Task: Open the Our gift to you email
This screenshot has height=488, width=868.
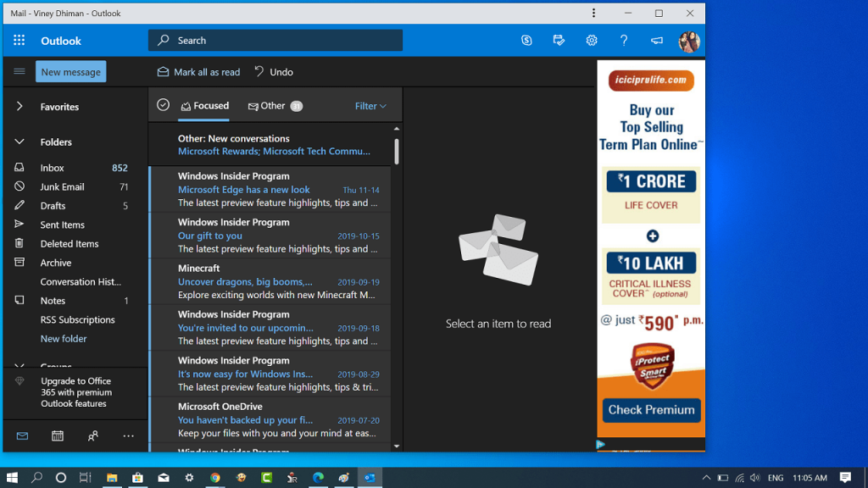Action: (x=270, y=236)
